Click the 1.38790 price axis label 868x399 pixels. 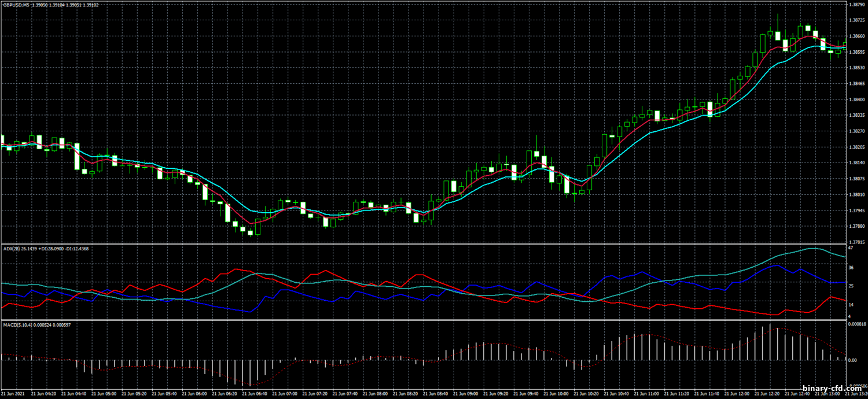[x=856, y=5]
